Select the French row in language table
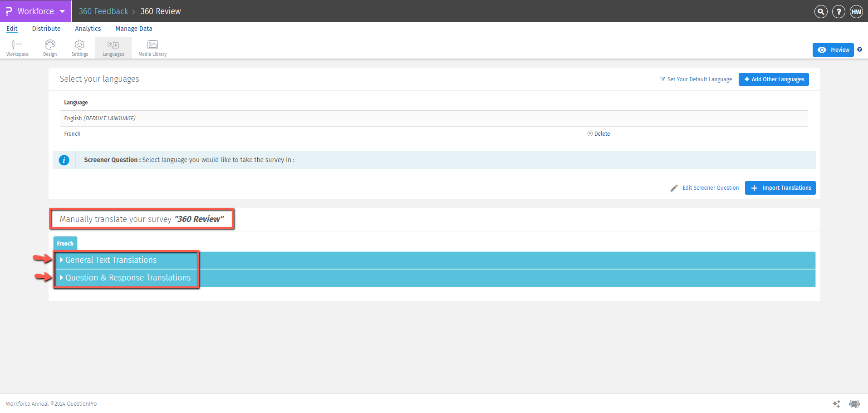This screenshot has height=413, width=868. point(434,134)
